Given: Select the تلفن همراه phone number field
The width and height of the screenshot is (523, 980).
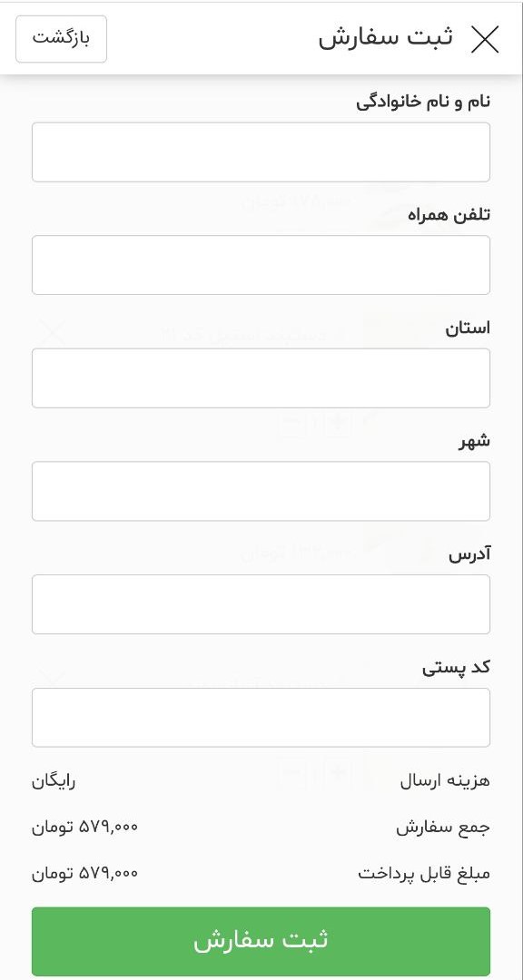Looking at the screenshot, I should coord(261,264).
